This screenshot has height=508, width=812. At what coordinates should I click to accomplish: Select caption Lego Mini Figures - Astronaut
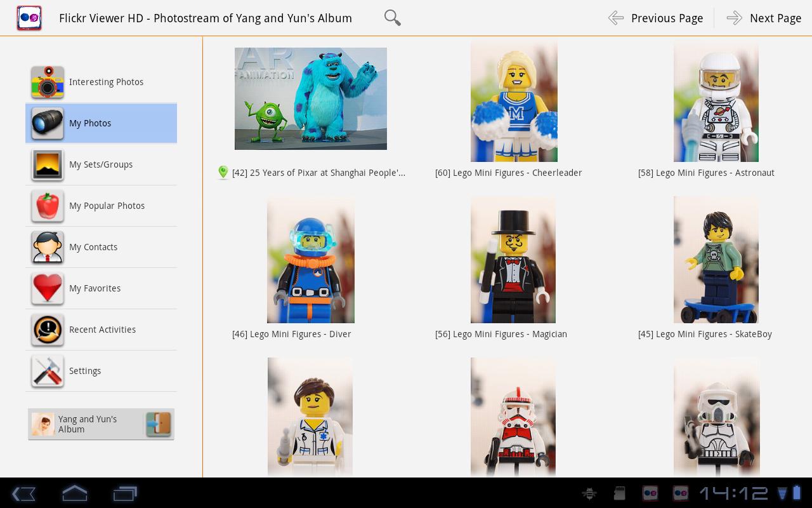pos(706,173)
